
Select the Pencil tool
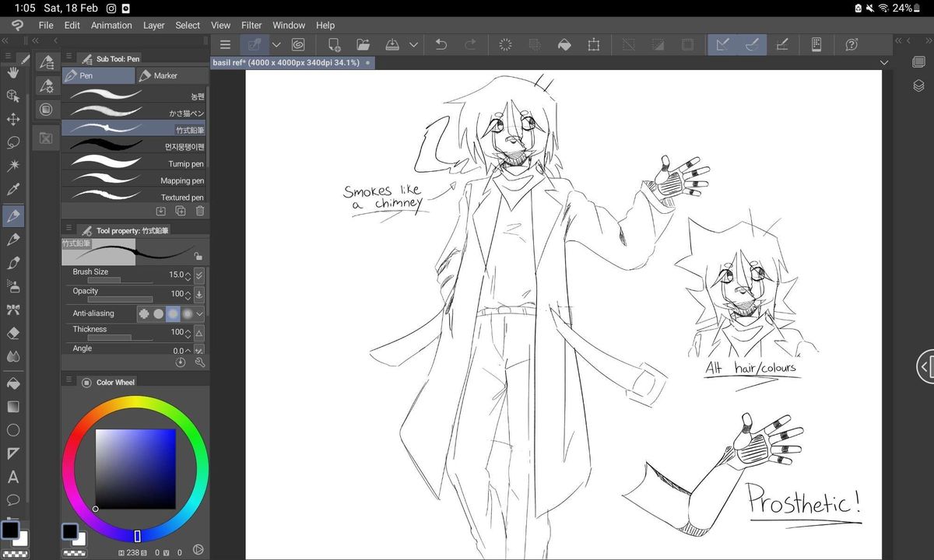point(13,240)
